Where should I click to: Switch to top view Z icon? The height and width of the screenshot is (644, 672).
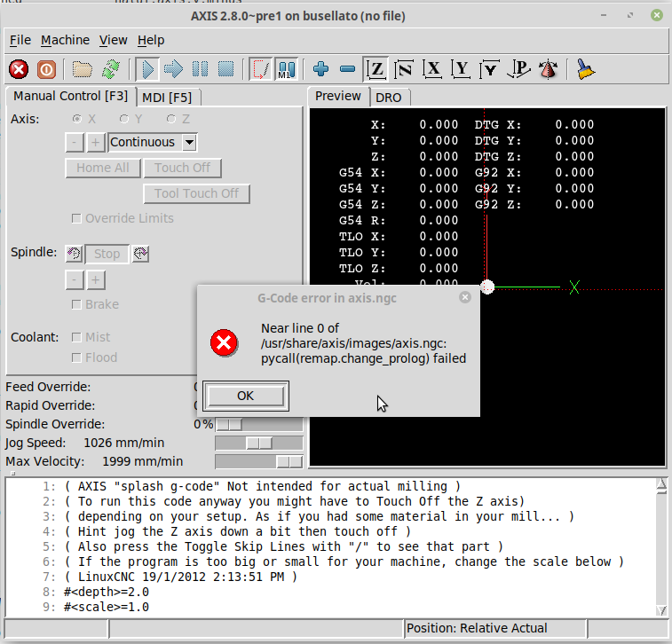(x=376, y=69)
